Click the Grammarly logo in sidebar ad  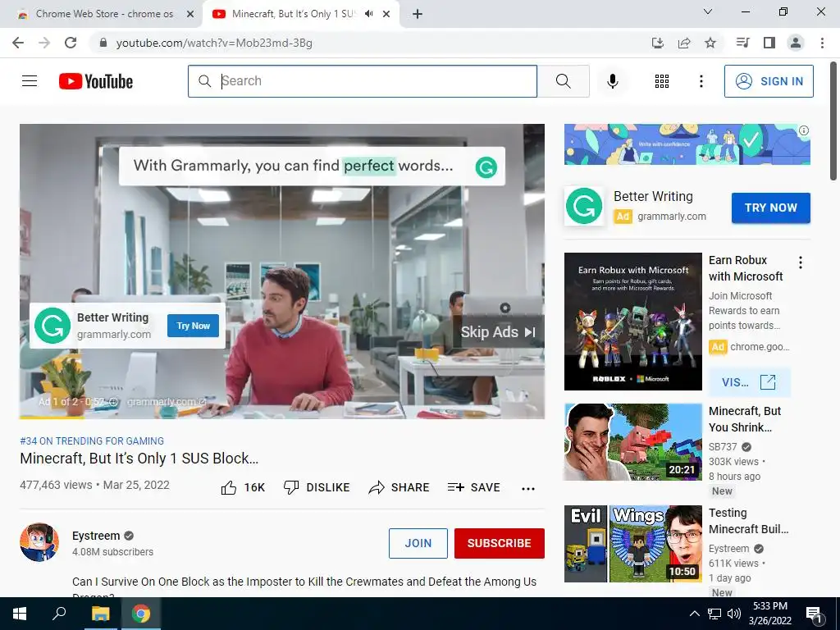[584, 206]
